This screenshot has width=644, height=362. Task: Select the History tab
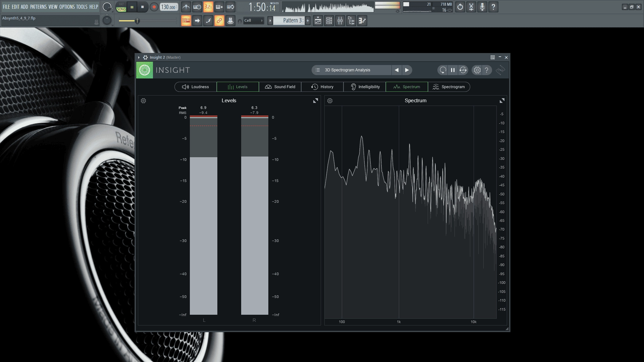322,87
